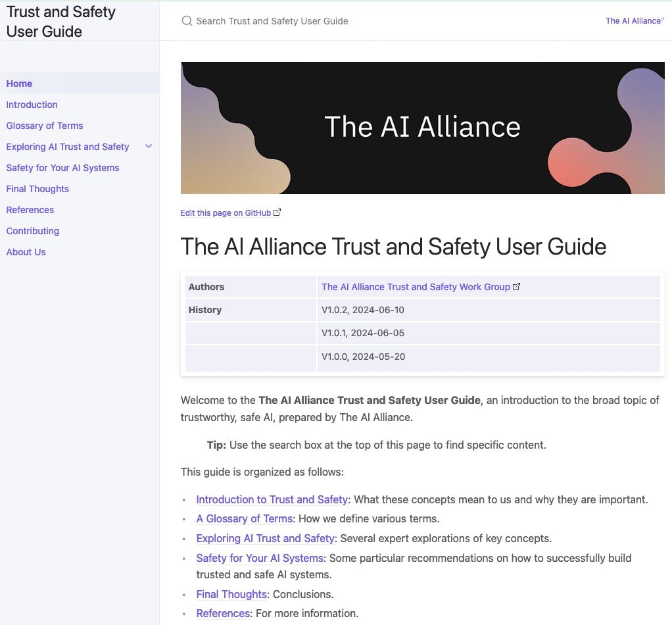Open the About Us sidebar page

pos(26,252)
